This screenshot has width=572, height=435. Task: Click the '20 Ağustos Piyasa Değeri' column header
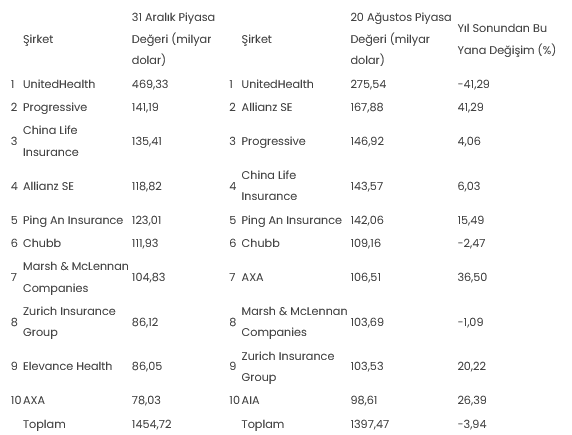[401, 38]
